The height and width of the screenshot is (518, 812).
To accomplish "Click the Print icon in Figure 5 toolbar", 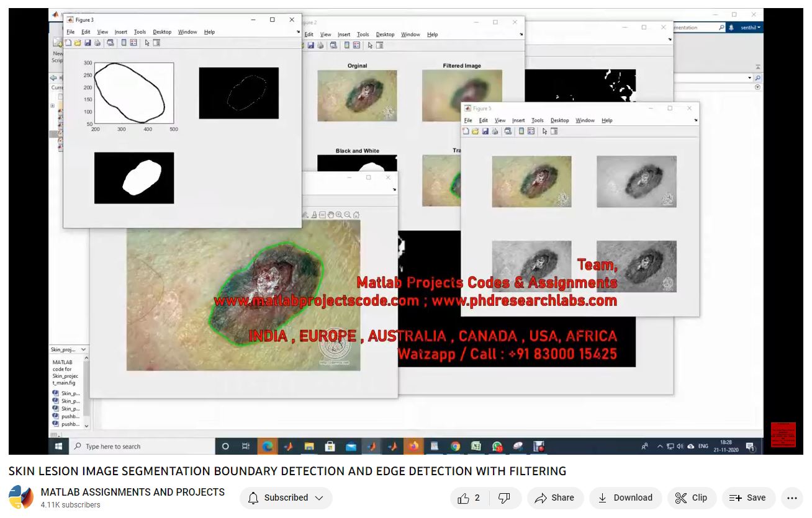I will 495,132.
